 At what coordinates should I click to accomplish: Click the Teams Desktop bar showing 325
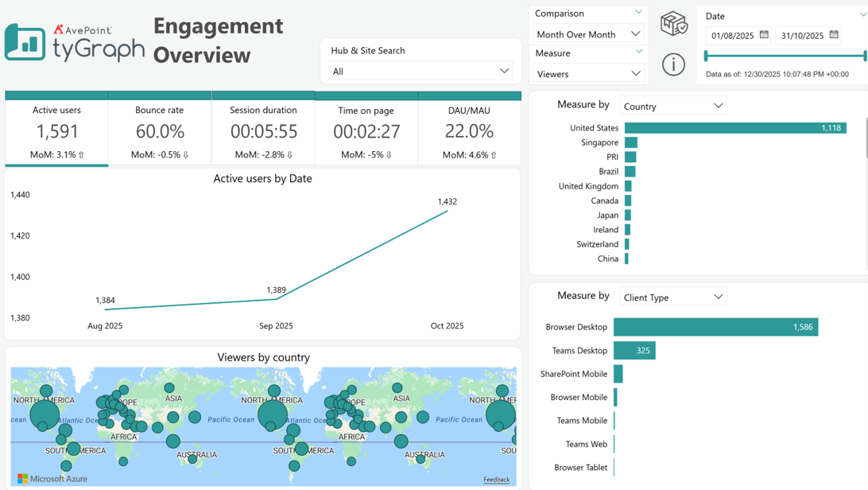pyautogui.click(x=634, y=350)
